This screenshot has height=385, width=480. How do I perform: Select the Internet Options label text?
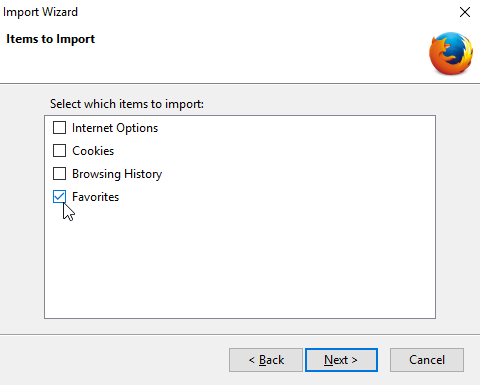tap(115, 128)
